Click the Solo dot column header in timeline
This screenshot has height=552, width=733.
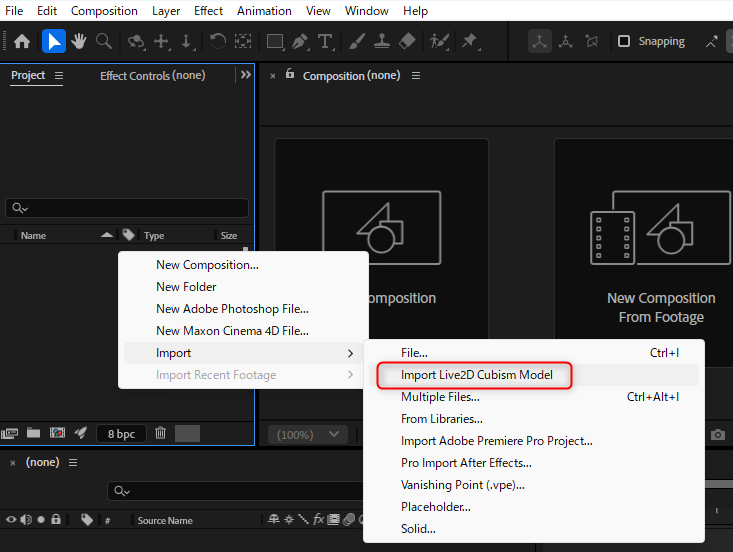(41, 519)
